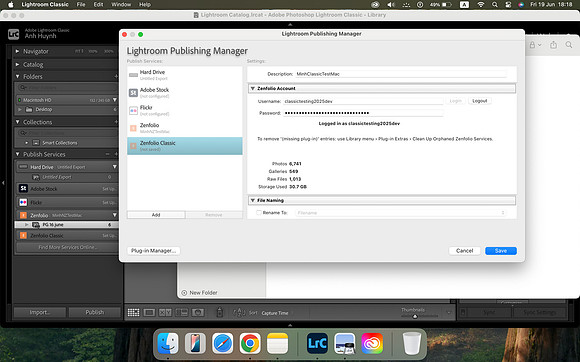
Task: Open the Filename rename template dropdown
Action: point(401,213)
